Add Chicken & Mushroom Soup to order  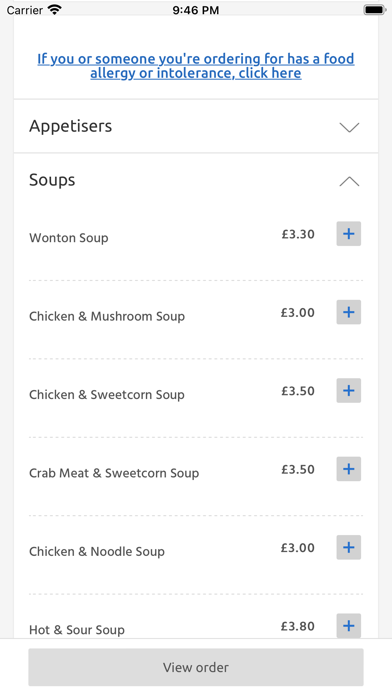pyautogui.click(x=348, y=312)
